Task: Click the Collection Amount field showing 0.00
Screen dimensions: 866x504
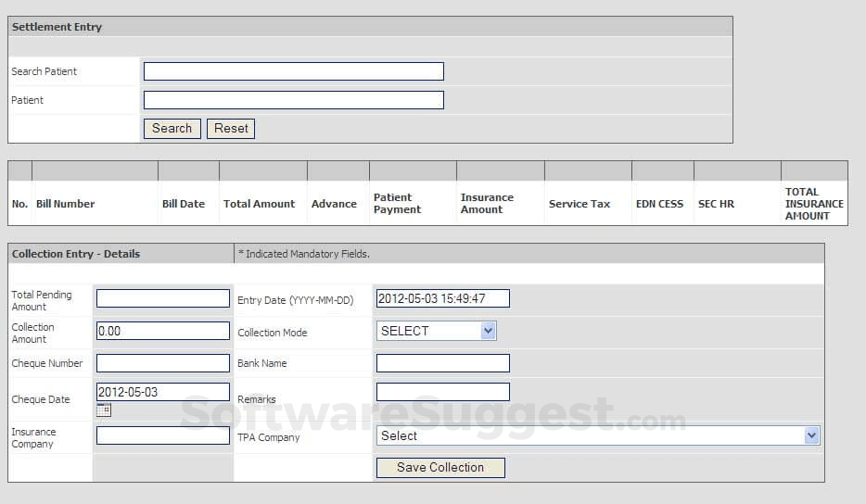Action: click(x=162, y=331)
